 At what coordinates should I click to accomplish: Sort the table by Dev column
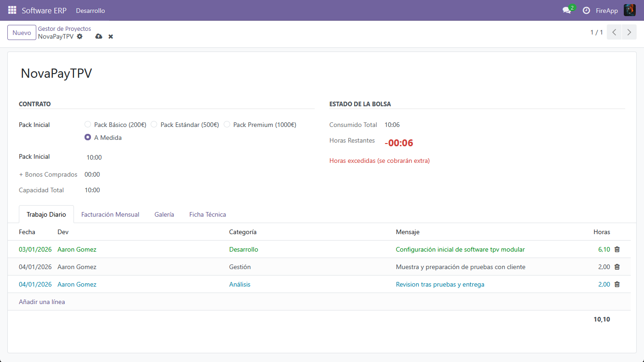[x=63, y=232]
